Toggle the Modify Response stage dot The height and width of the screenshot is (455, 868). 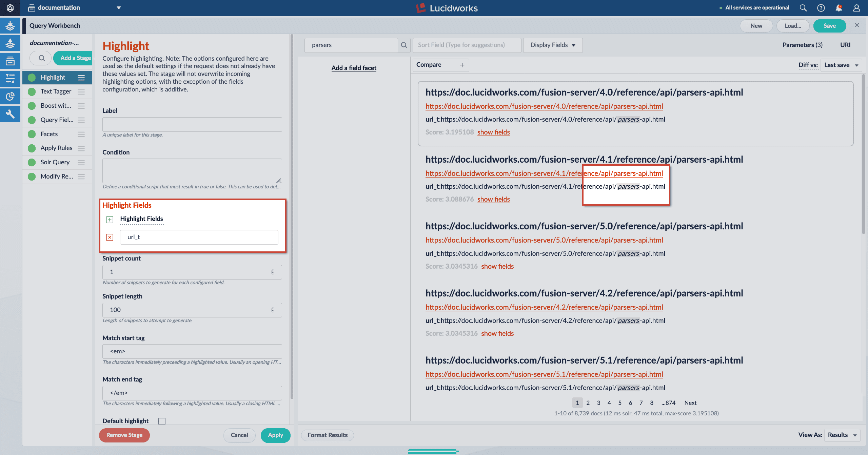pyautogui.click(x=32, y=177)
